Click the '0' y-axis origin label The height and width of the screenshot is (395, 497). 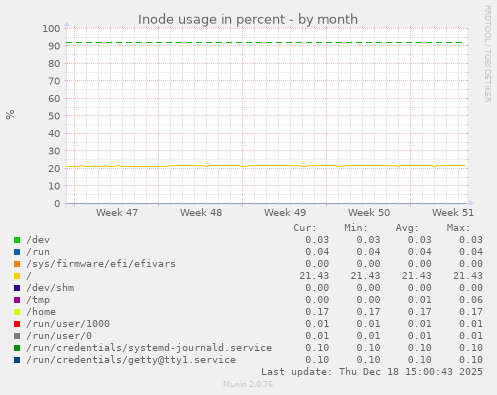pos(57,203)
